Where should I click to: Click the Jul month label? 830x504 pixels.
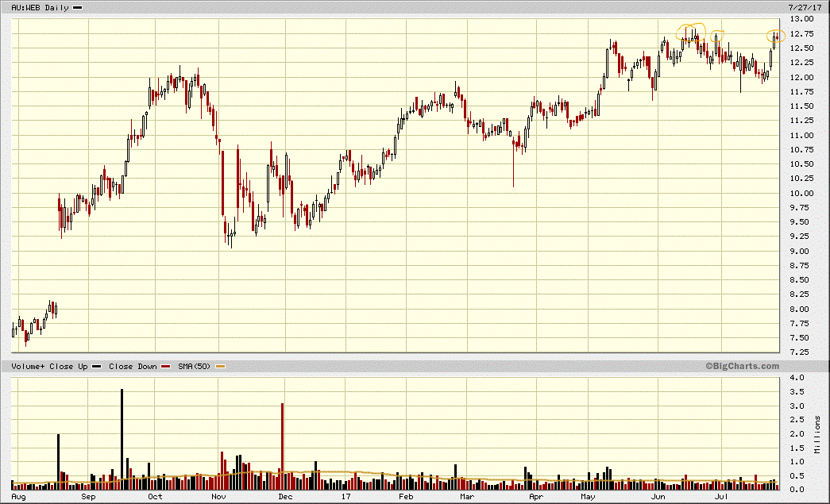(x=720, y=497)
